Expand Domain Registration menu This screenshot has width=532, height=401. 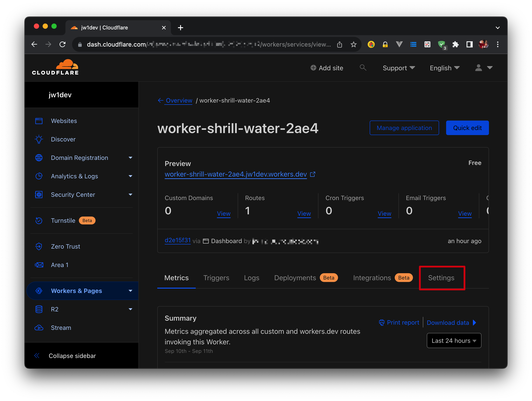(130, 158)
